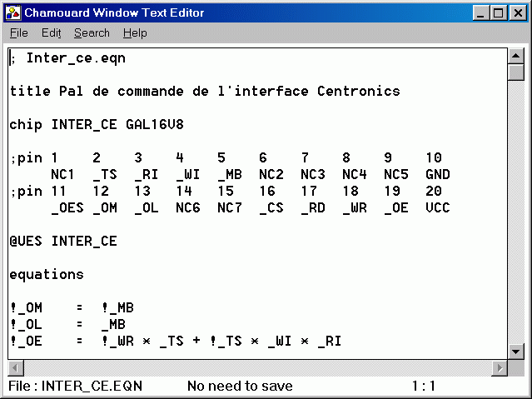Viewport: 532px width, 399px height.
Task: Open the Search menu
Action: (x=92, y=32)
